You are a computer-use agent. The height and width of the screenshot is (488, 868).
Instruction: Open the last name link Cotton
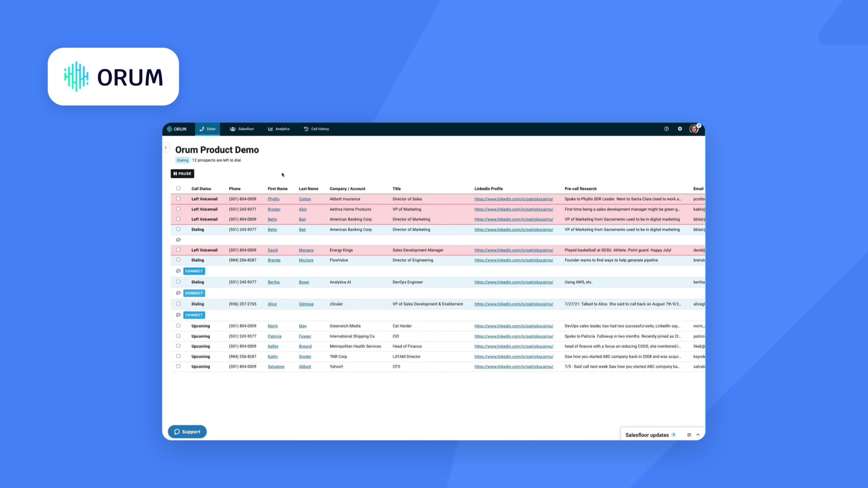[x=305, y=199]
